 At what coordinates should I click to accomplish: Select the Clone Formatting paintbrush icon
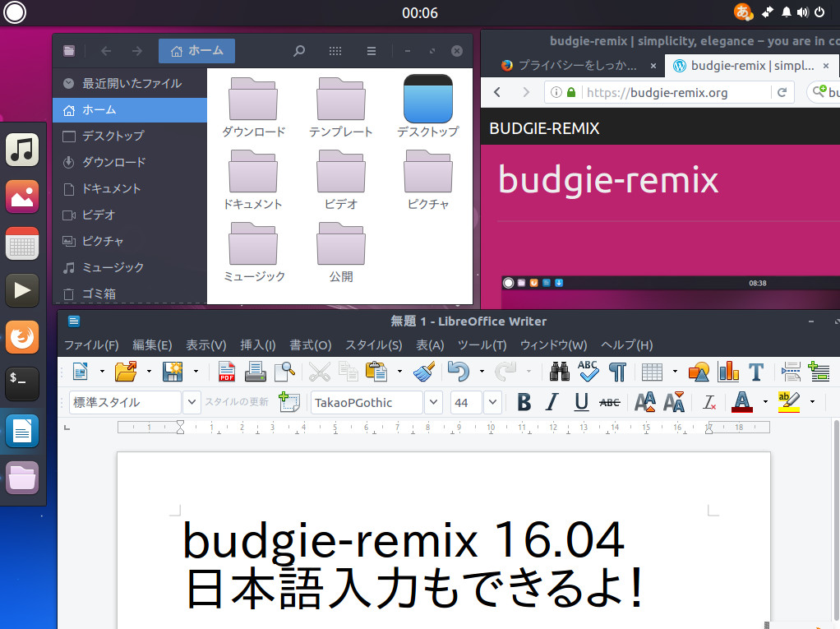(x=424, y=372)
